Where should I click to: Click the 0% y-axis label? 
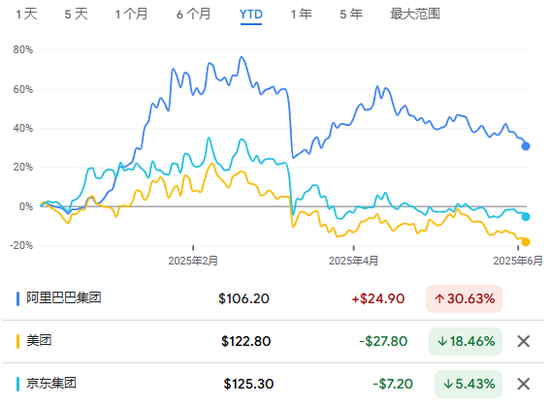coord(26,207)
